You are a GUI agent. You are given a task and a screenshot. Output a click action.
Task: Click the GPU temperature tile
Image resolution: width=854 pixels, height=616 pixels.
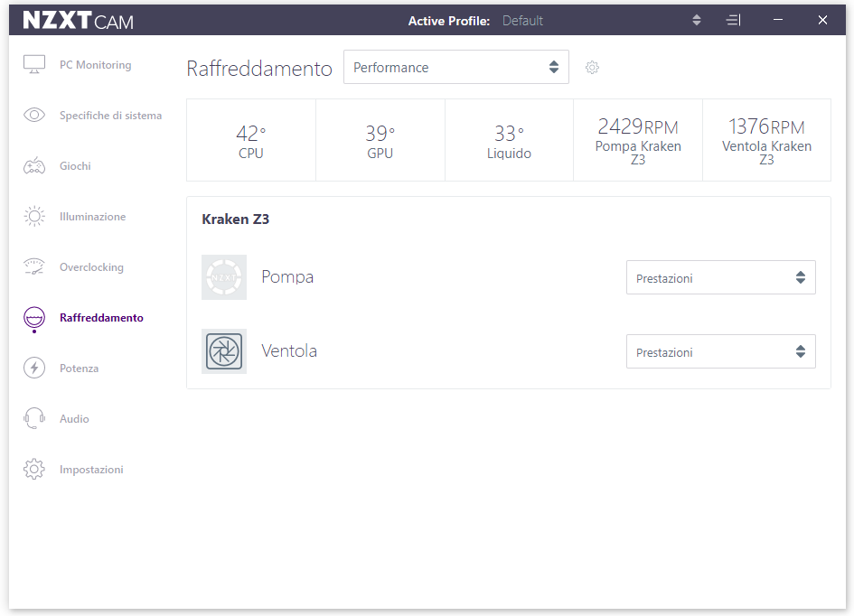380,140
